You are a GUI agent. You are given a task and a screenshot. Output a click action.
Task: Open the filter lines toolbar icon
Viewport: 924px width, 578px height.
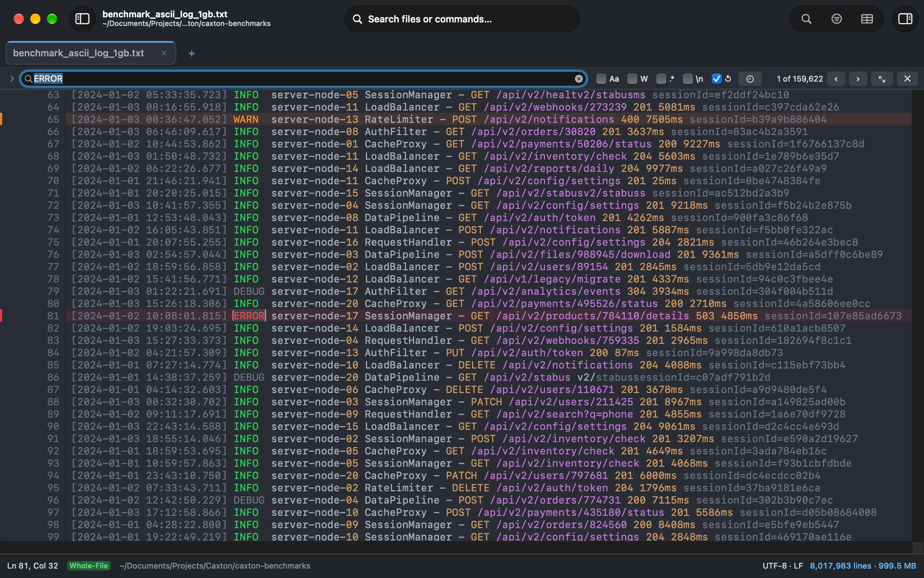(x=836, y=19)
